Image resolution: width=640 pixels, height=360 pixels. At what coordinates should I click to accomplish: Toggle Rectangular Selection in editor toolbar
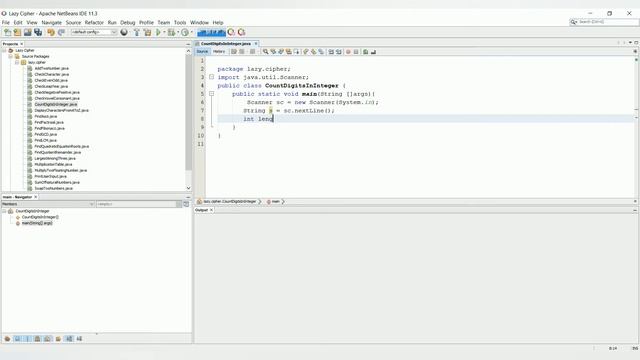(296, 52)
